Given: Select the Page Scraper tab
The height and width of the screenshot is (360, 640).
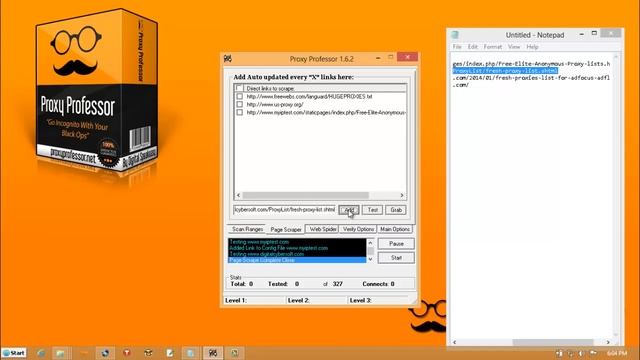Looking at the screenshot, I should click(x=286, y=230).
